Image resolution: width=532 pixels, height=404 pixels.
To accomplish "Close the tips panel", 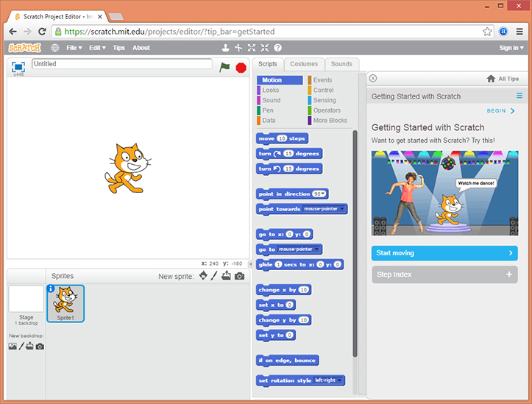I will [373, 78].
